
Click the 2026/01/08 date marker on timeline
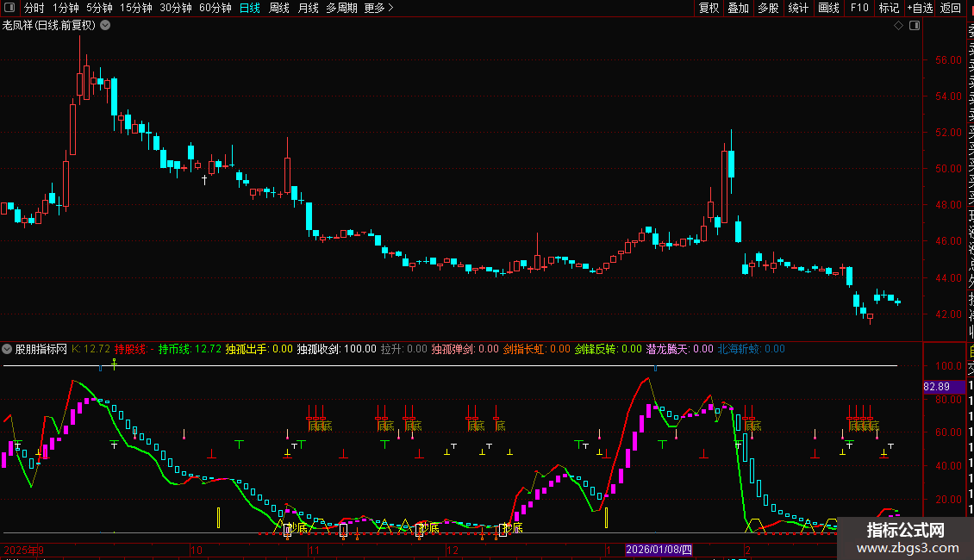click(x=659, y=550)
